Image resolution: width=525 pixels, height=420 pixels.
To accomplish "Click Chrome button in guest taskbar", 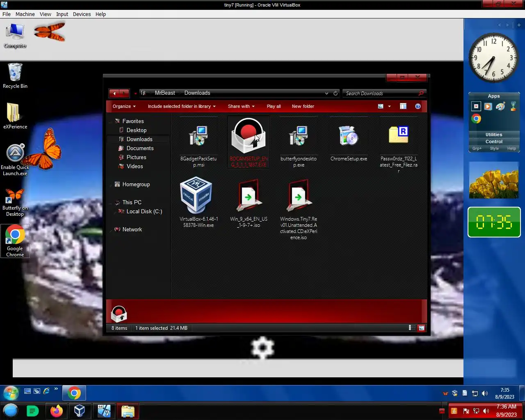I will pos(74,393).
